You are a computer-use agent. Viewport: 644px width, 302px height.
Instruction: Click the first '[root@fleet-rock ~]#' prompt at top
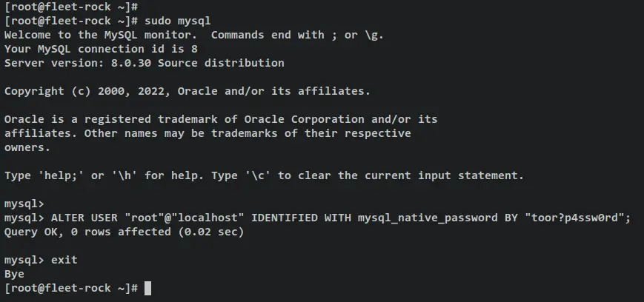click(x=71, y=7)
